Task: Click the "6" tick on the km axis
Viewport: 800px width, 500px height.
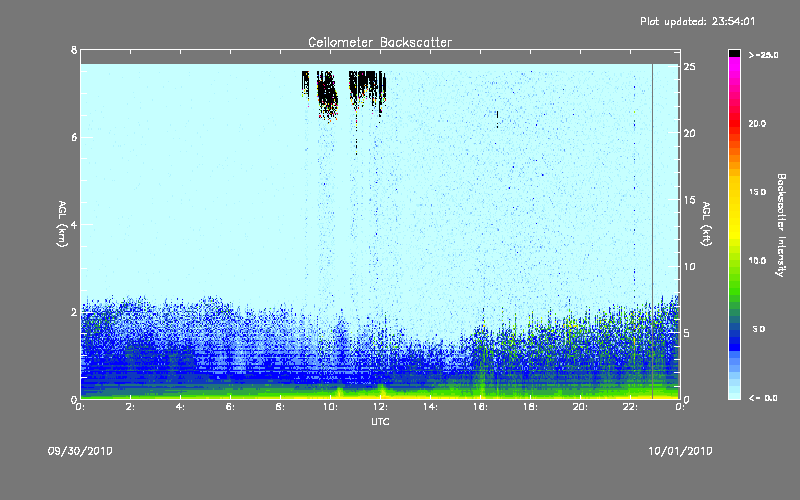Action: [74, 137]
